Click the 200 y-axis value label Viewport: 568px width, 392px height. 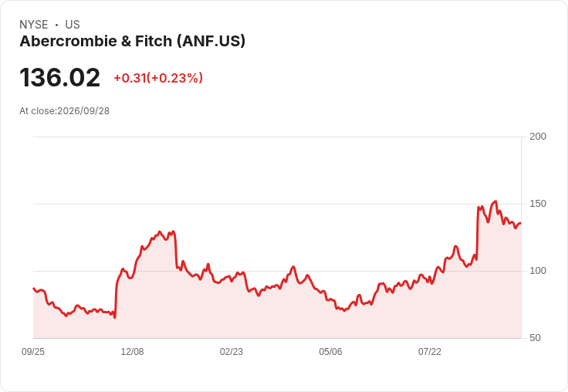click(538, 137)
